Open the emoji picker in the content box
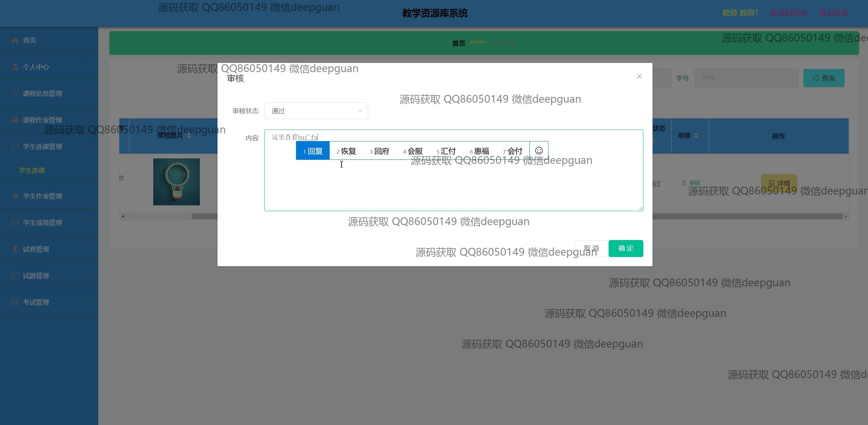 click(x=539, y=150)
